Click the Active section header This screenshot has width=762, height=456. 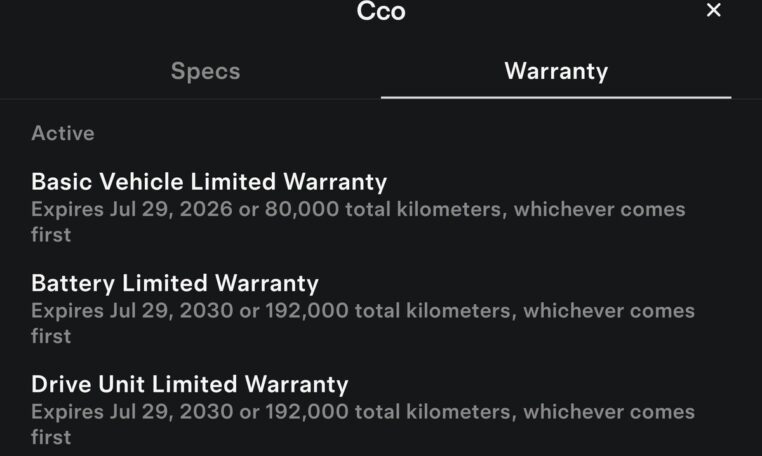[x=63, y=133]
